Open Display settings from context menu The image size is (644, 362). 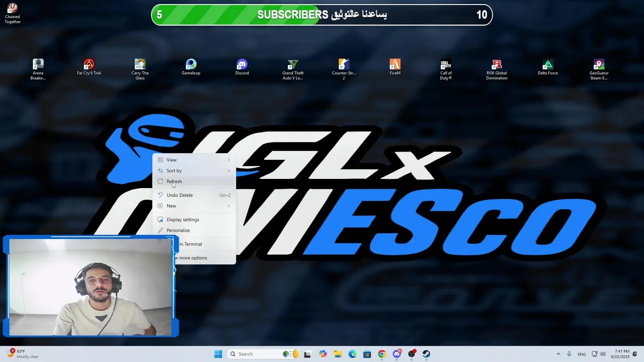tap(194, 219)
